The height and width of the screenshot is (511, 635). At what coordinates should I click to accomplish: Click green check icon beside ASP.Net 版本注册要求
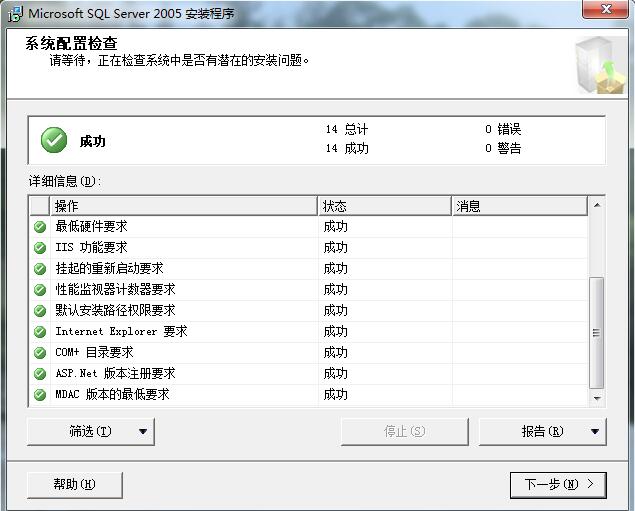coord(40,374)
